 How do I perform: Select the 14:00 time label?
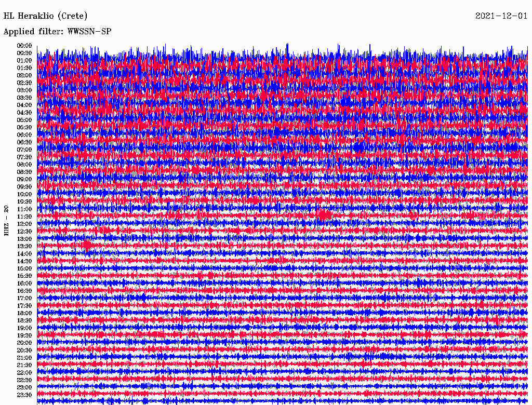(24, 254)
